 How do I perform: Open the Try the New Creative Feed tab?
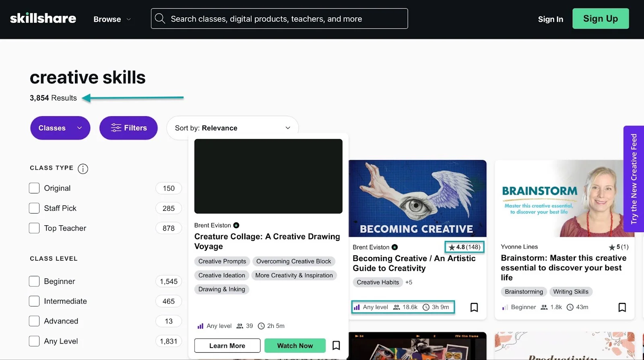click(634, 179)
